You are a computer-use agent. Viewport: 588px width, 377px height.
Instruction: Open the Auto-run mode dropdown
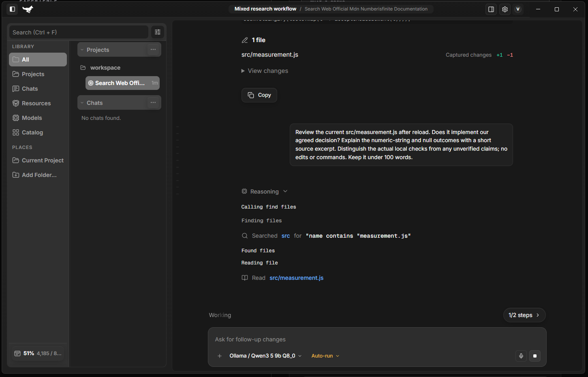click(325, 356)
